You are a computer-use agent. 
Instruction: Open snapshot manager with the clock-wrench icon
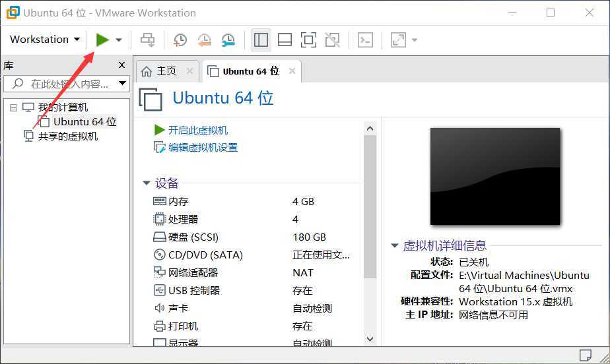point(228,40)
